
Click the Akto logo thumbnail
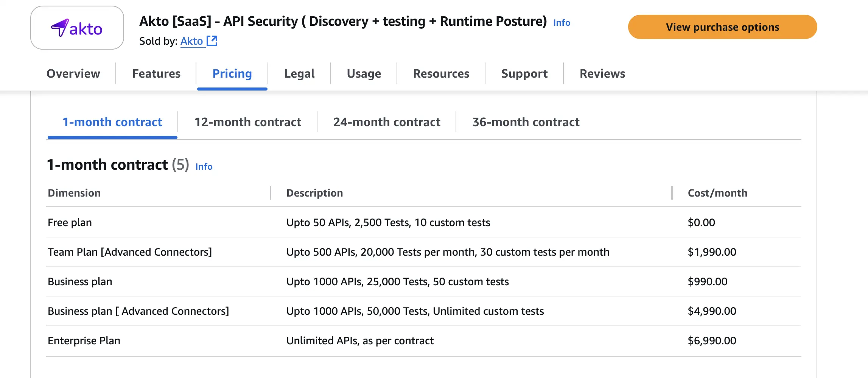click(x=77, y=28)
